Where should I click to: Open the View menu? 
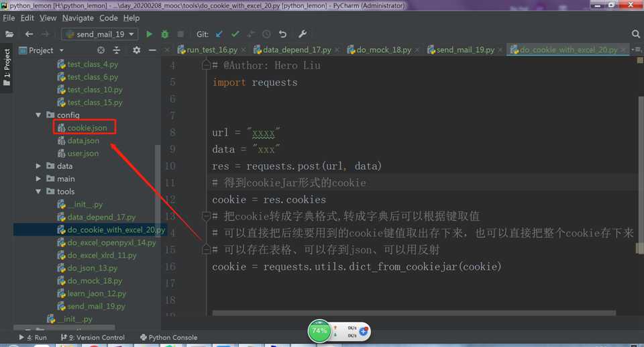(x=48, y=18)
